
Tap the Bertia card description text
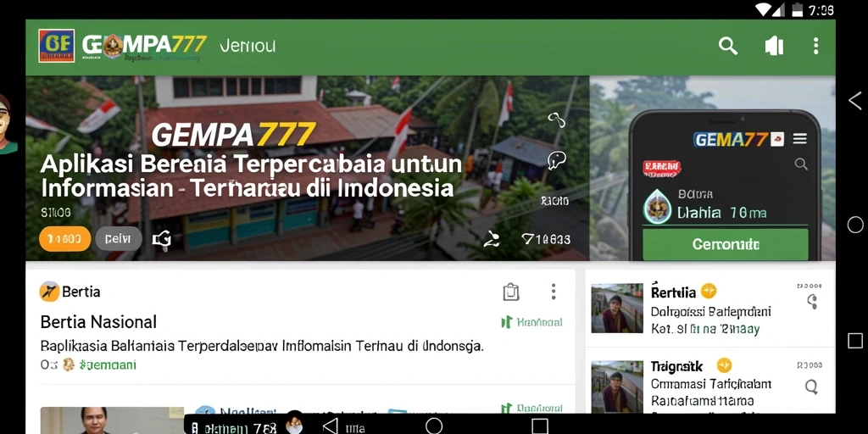[x=263, y=347]
